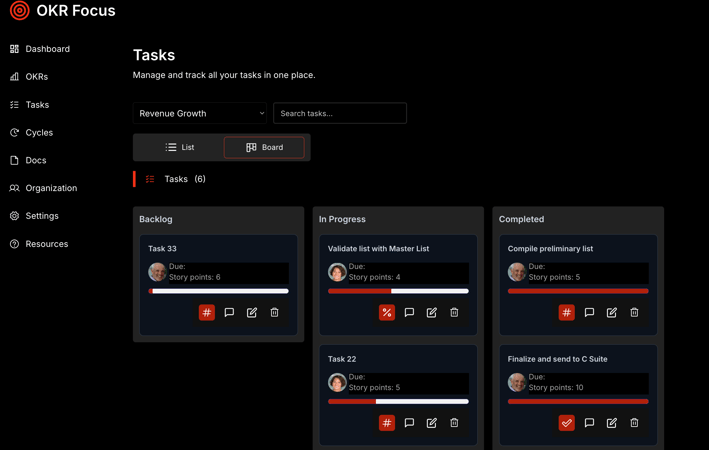Edit Task 33 with the pencil icon

coord(252,313)
